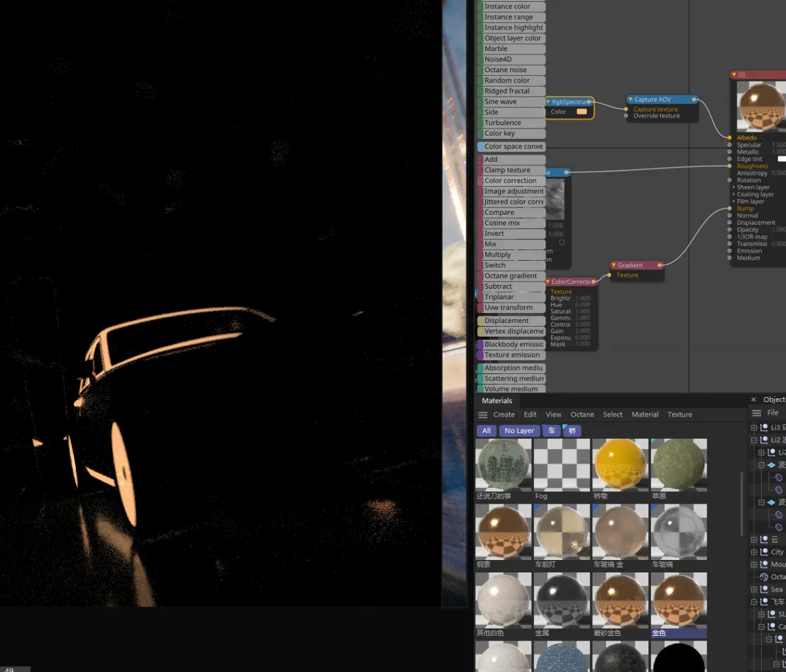Collapse the RgbSpectrum node
The image size is (786, 672).
click(548, 102)
